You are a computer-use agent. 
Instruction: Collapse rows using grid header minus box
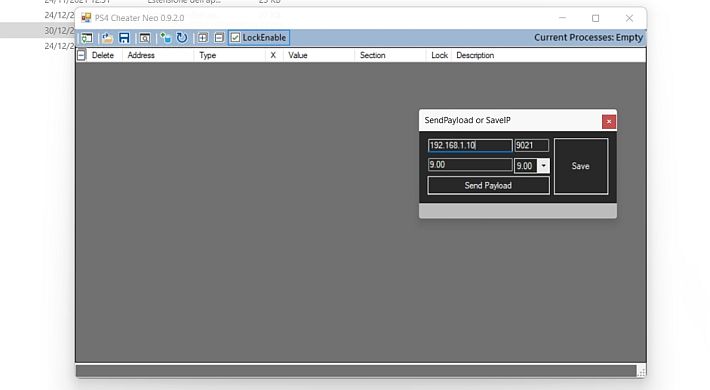tap(81, 55)
